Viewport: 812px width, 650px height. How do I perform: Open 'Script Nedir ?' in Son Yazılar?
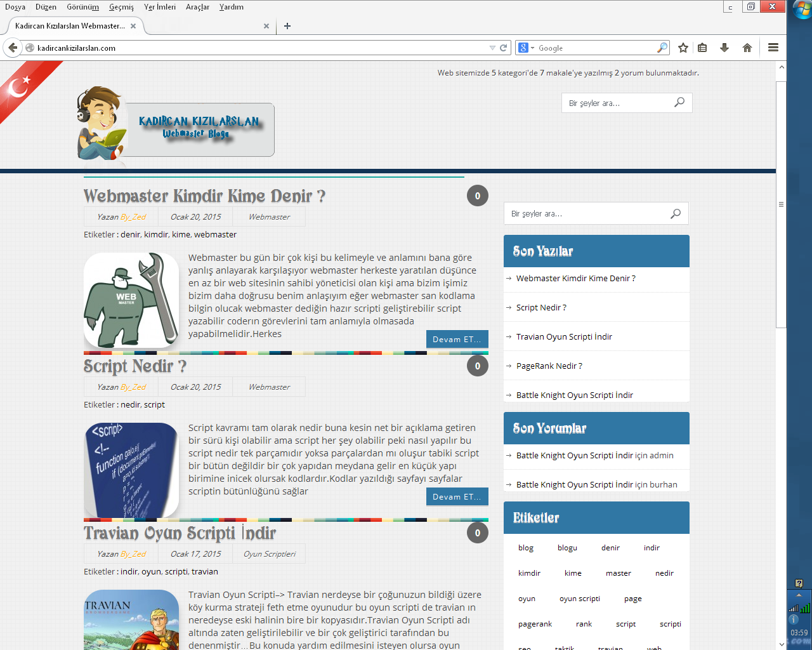point(541,307)
